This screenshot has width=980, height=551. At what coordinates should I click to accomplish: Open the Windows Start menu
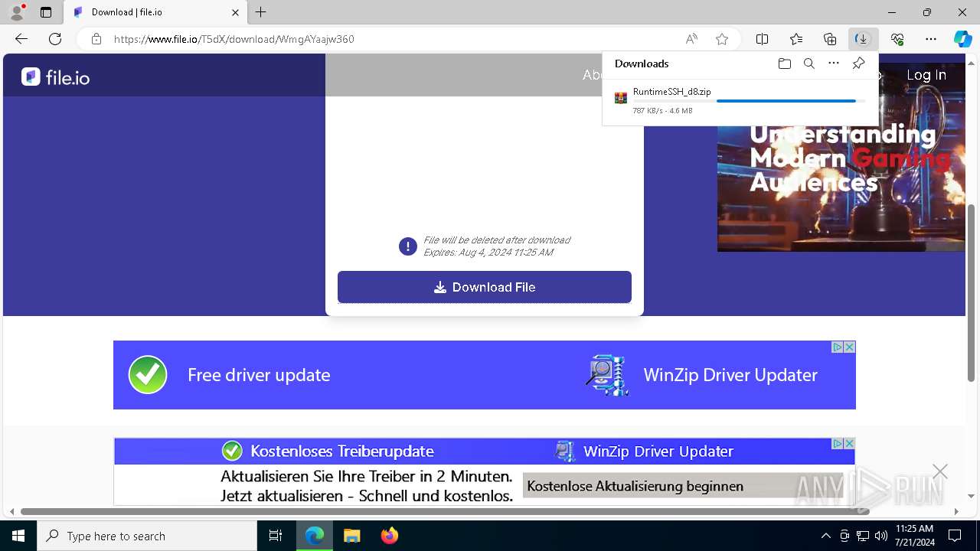[18, 536]
